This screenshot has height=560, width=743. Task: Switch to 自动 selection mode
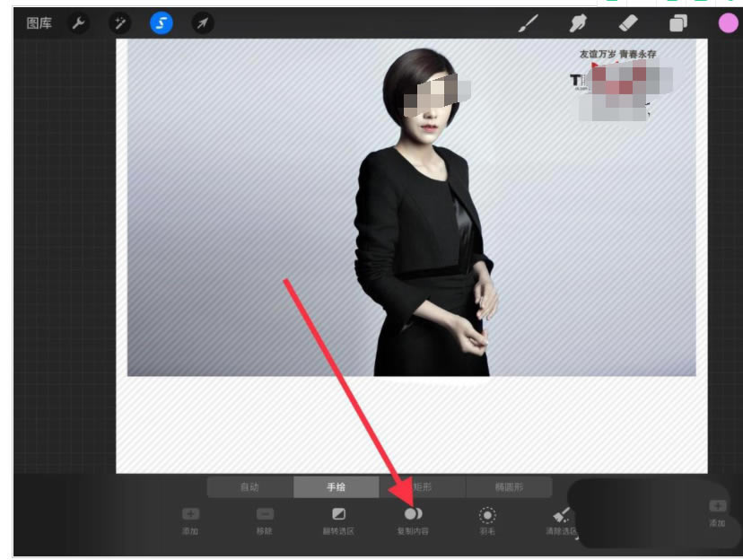tap(250, 487)
